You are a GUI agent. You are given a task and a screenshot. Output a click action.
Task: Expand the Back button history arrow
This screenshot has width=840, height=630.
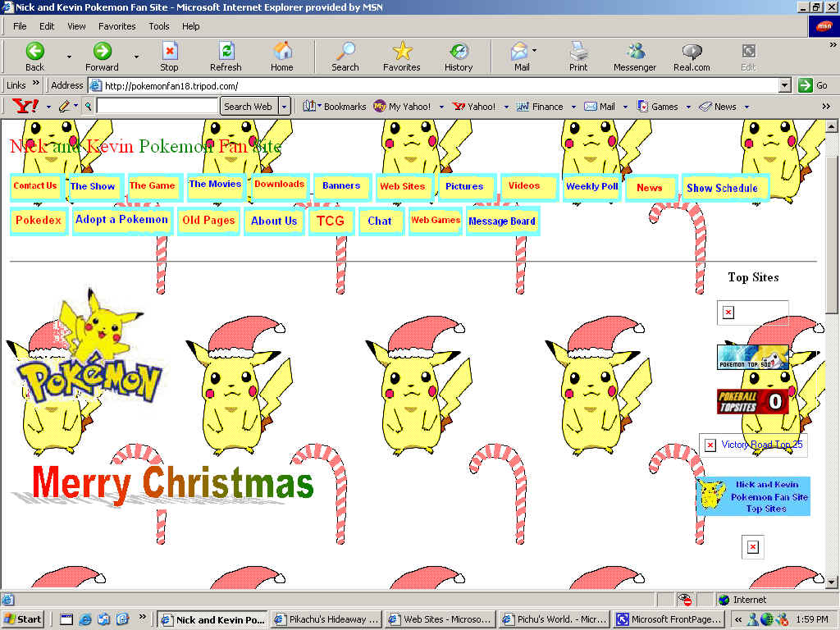click(69, 57)
